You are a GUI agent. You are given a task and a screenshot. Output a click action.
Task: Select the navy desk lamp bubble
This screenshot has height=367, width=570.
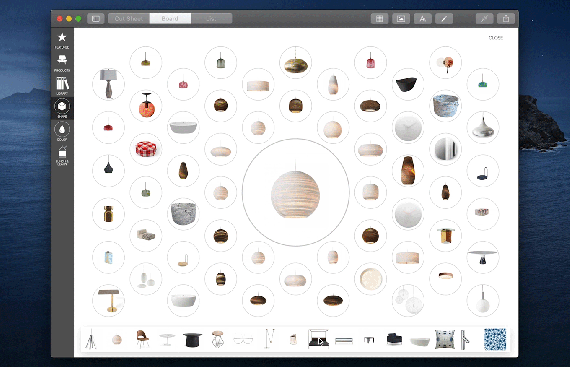tap(483, 171)
